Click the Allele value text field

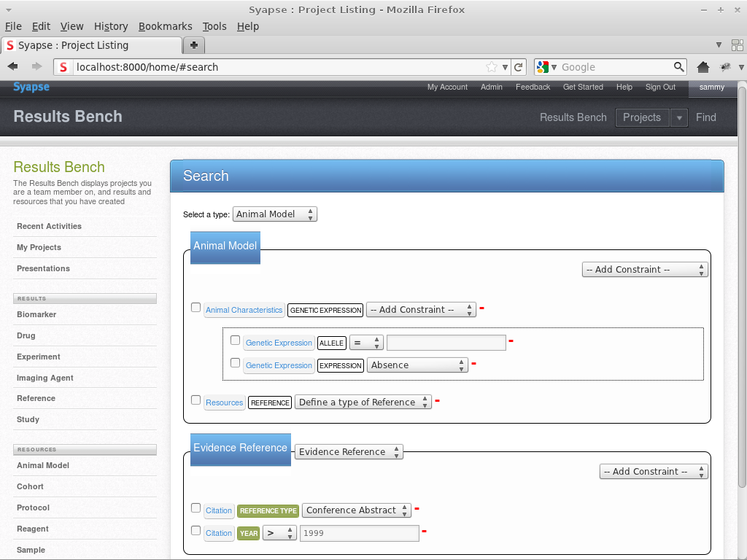pyautogui.click(x=446, y=343)
